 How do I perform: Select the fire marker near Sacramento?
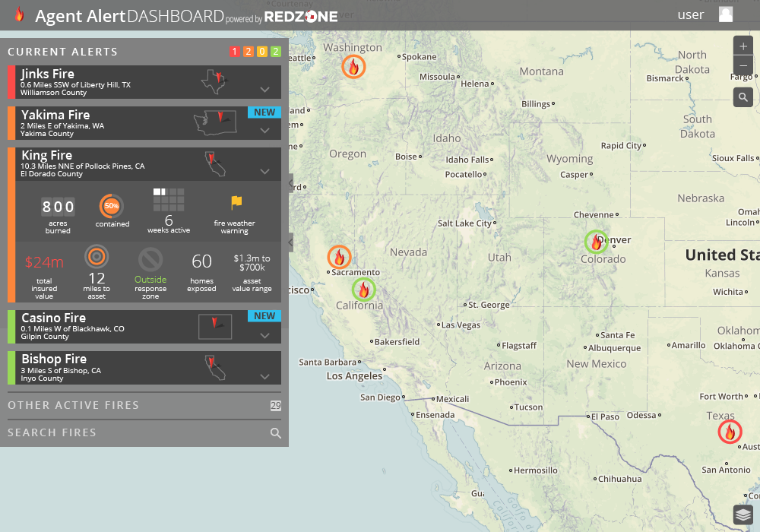pyautogui.click(x=339, y=257)
